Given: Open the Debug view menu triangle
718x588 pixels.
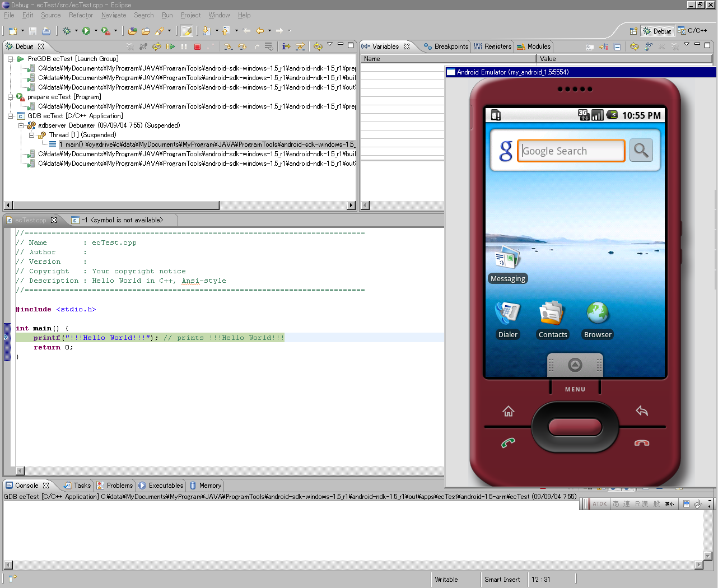Looking at the screenshot, I should click(x=330, y=44).
